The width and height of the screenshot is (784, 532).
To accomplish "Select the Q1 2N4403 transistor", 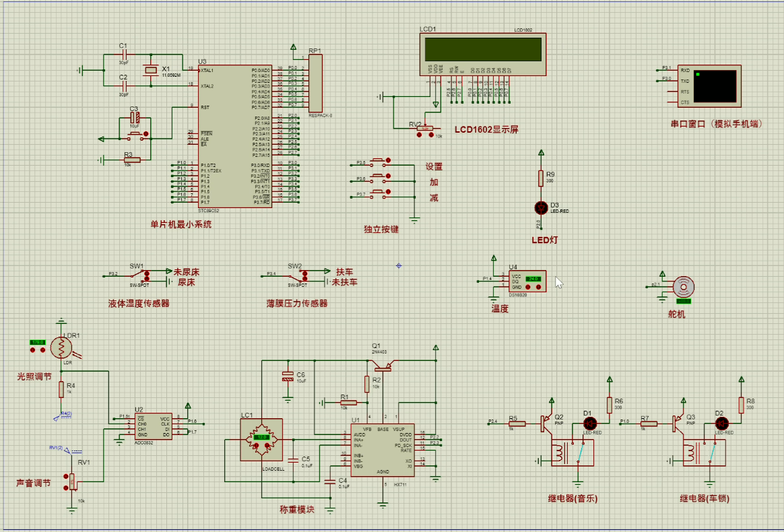I will (x=383, y=368).
